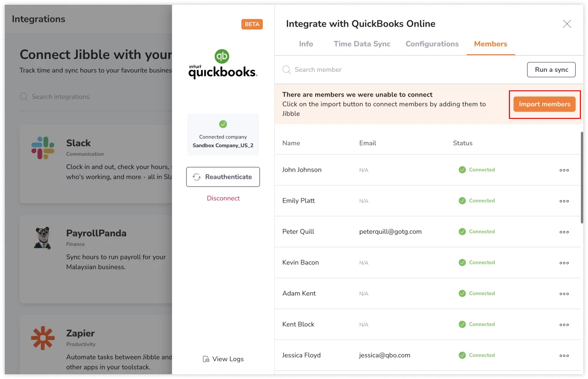Screen dimensions: 588x379
Task: Open options menu for John Johnson
Action: [x=564, y=170]
